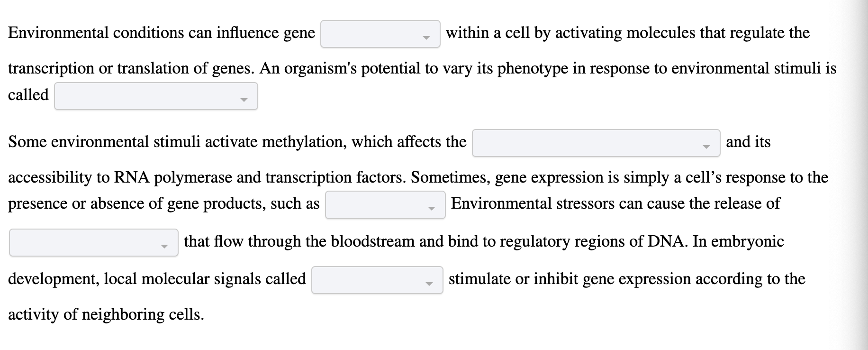Click the arrow icon in the bloodstream sentence blank
Image resolution: width=868 pixels, height=350 pixels.
165,247
